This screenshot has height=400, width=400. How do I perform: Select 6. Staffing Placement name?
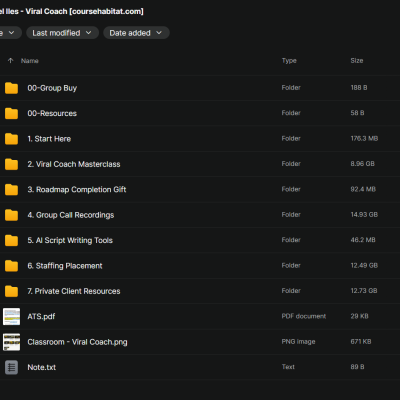coord(65,266)
